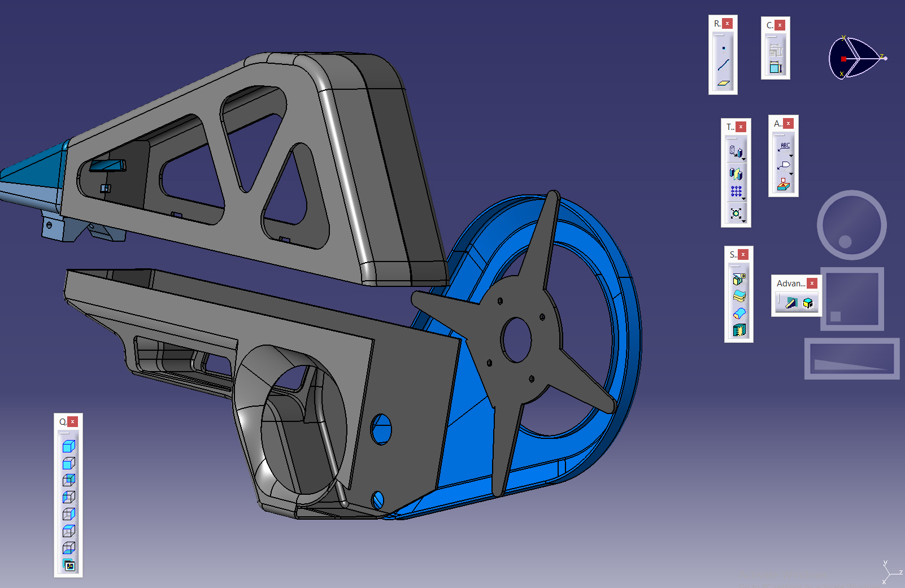This screenshot has height=588, width=905.
Task: Expand the Text with Leader dropdown arrow
Action: point(791,156)
